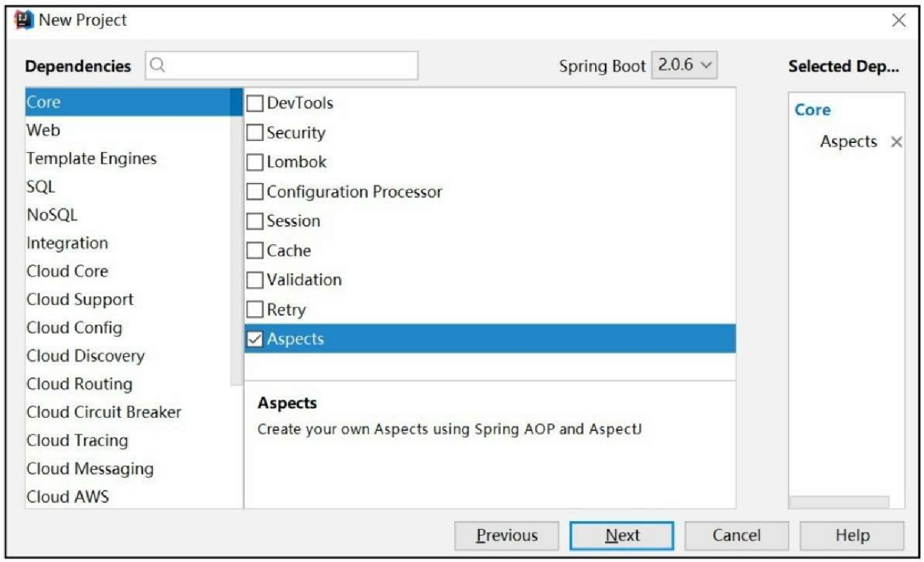The height and width of the screenshot is (562, 924).
Task: Uncheck the Aspects checkbox
Action: [x=254, y=339]
